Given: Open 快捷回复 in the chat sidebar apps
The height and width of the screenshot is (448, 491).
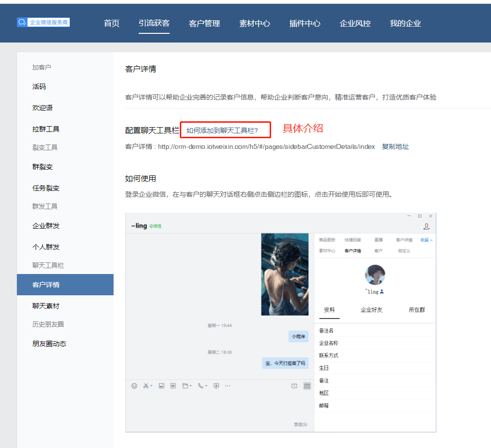Looking at the screenshot, I should click(x=353, y=240).
